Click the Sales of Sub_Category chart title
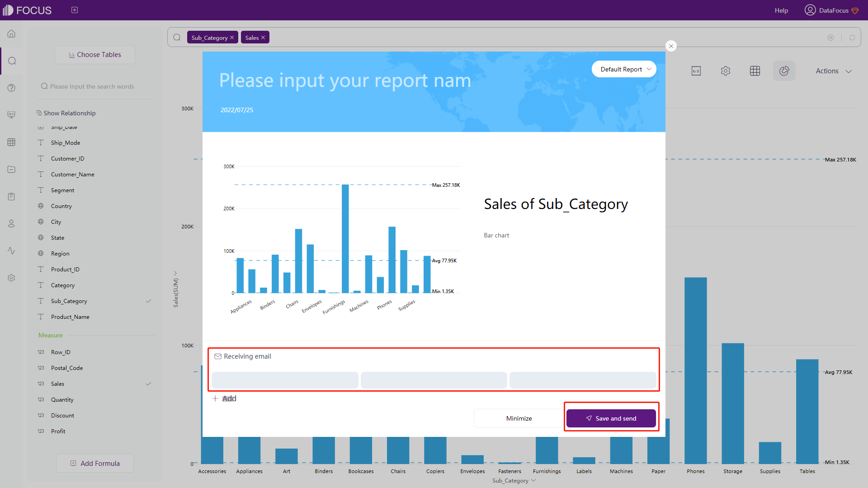Image resolution: width=868 pixels, height=488 pixels. coord(556,204)
